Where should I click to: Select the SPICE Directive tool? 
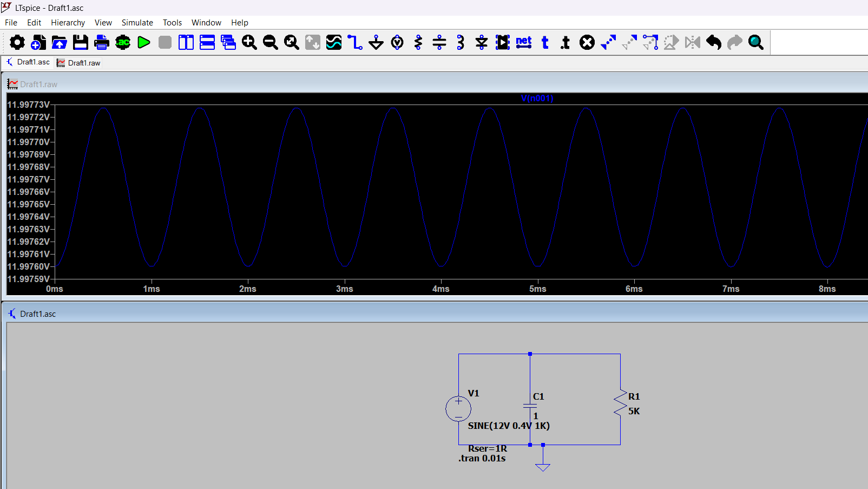[x=565, y=42]
